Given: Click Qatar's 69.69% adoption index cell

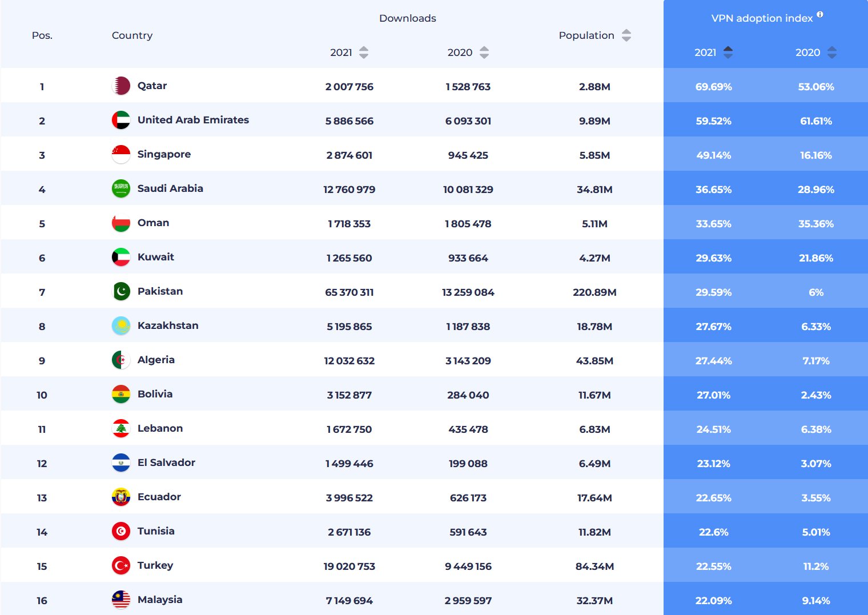Looking at the screenshot, I should [713, 87].
